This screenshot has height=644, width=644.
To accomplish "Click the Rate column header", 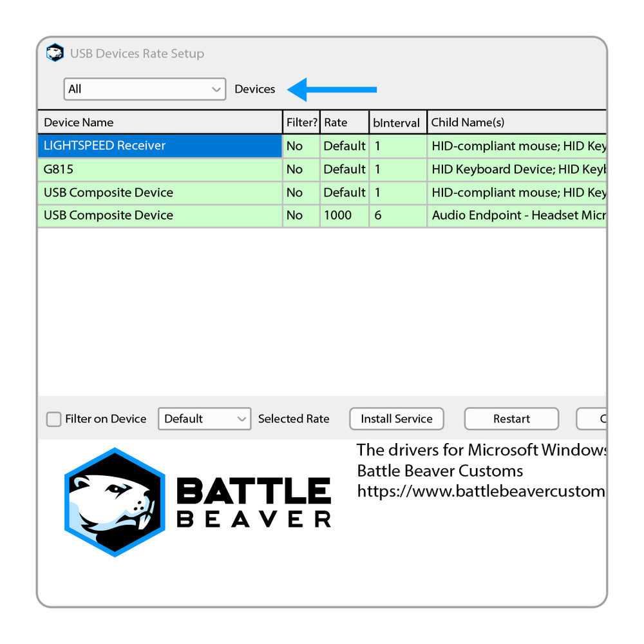I will click(x=344, y=122).
